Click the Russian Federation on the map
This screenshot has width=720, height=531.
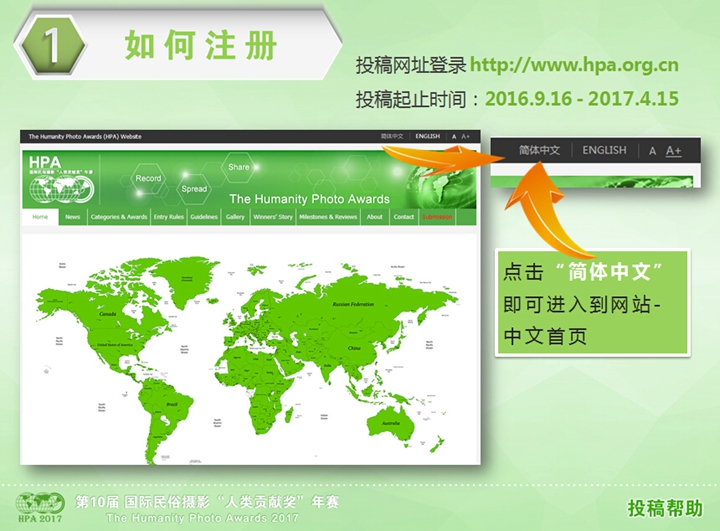[x=353, y=304]
